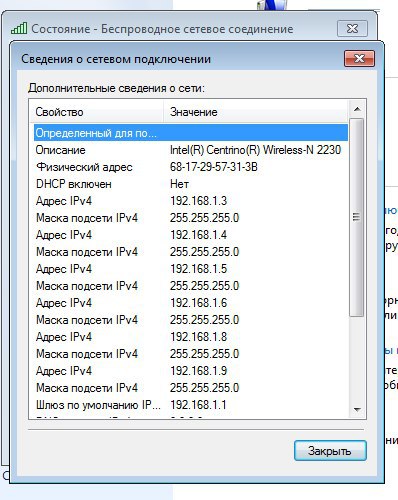Select the 192.168.1.3 address value
The image size is (398, 500).
pos(198,201)
